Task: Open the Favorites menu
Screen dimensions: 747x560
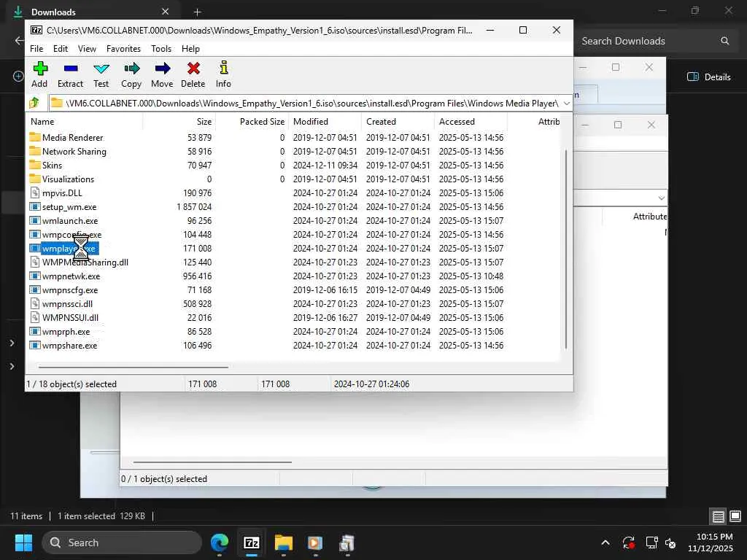Action: (123, 49)
